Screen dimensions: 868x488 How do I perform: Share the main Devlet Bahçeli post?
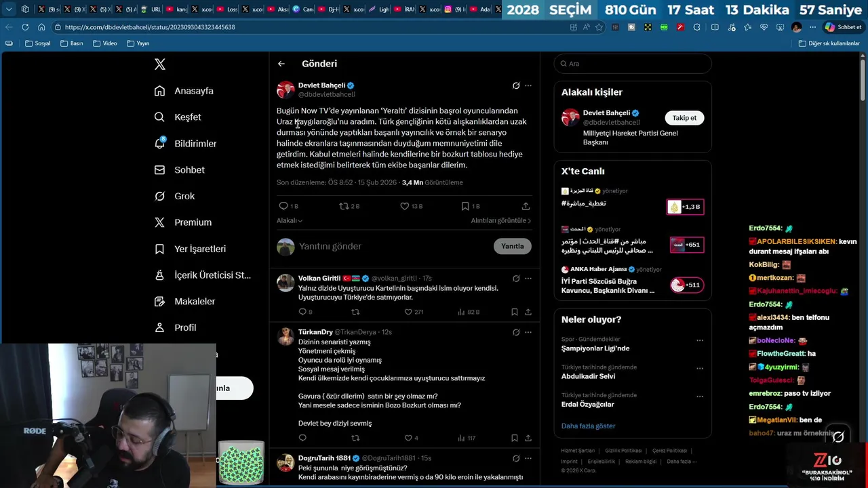tap(526, 206)
